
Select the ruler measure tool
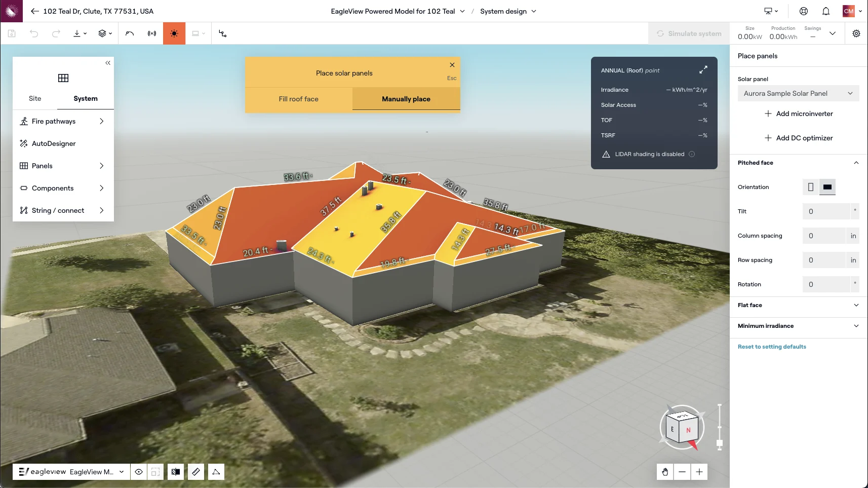(196, 472)
